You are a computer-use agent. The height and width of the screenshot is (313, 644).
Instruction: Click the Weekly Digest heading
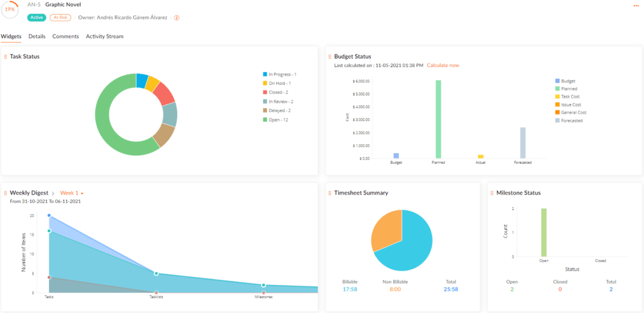(x=29, y=193)
